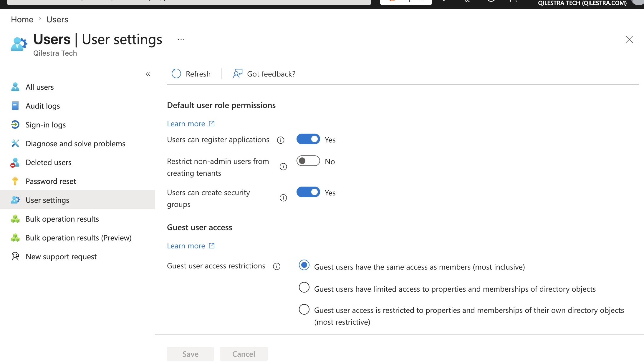Click the Audit logs book icon
This screenshot has height=362, width=644.
tap(15, 106)
